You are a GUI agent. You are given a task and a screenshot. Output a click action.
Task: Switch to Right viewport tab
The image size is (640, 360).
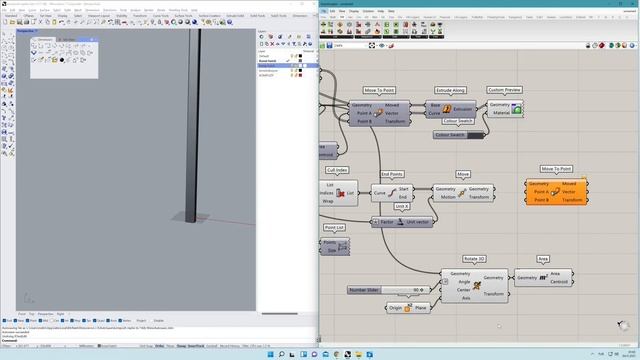[60, 314]
